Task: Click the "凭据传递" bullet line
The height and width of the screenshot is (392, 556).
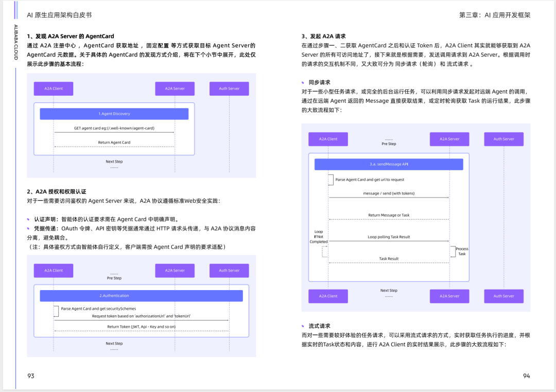Action: coord(141,233)
